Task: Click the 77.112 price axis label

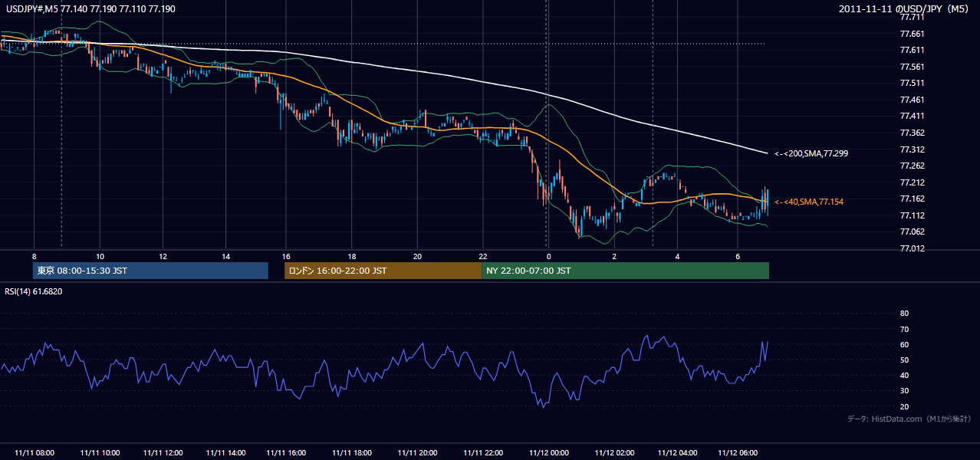Action: pyautogui.click(x=913, y=215)
